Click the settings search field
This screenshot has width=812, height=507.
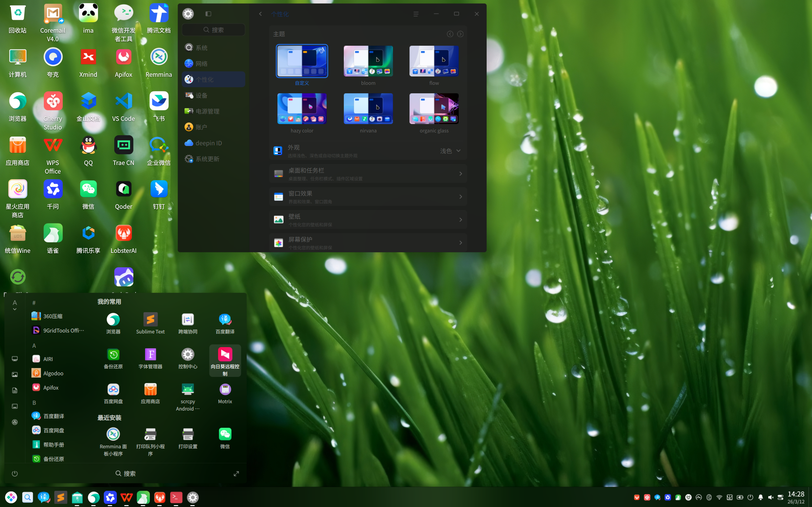tap(213, 30)
